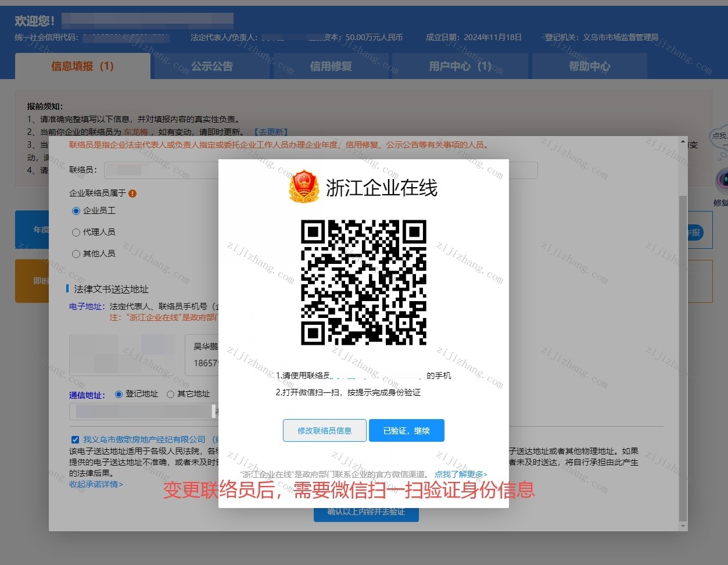Choose the 其它地址 radio button
The image size is (728, 565).
pyautogui.click(x=171, y=394)
